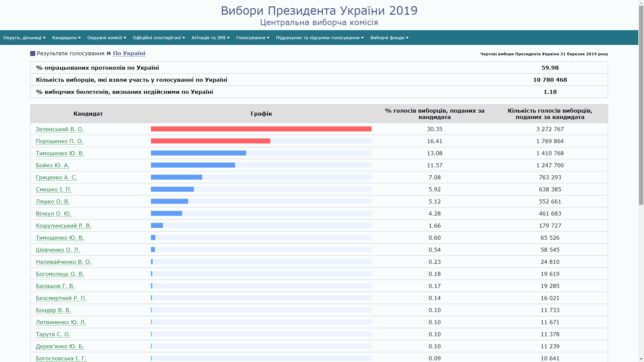Follow the По Україні breadcrumb link
Screen dimensions: 644x362
pyautogui.click(x=129, y=53)
